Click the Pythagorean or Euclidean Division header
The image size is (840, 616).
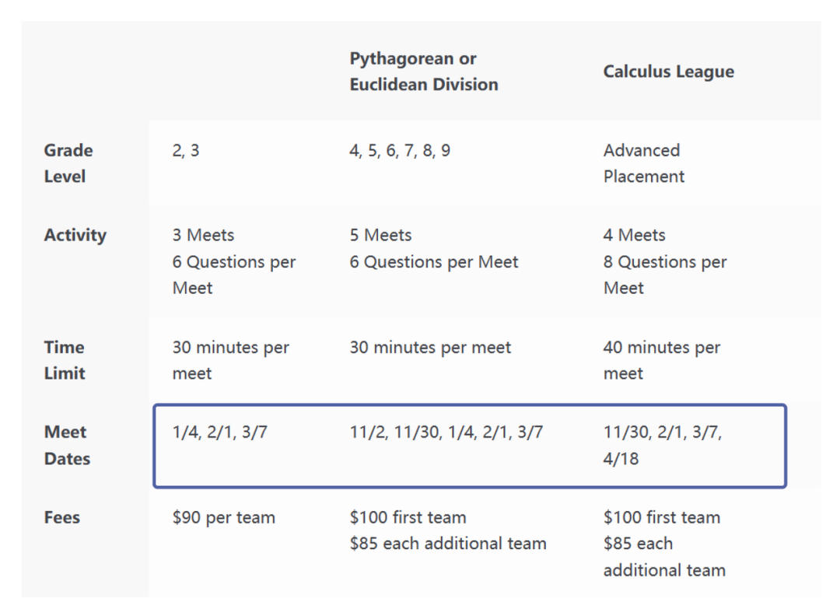[x=424, y=72]
